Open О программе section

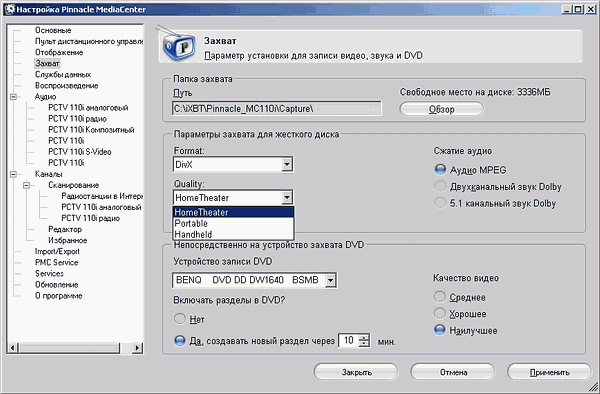click(59, 296)
